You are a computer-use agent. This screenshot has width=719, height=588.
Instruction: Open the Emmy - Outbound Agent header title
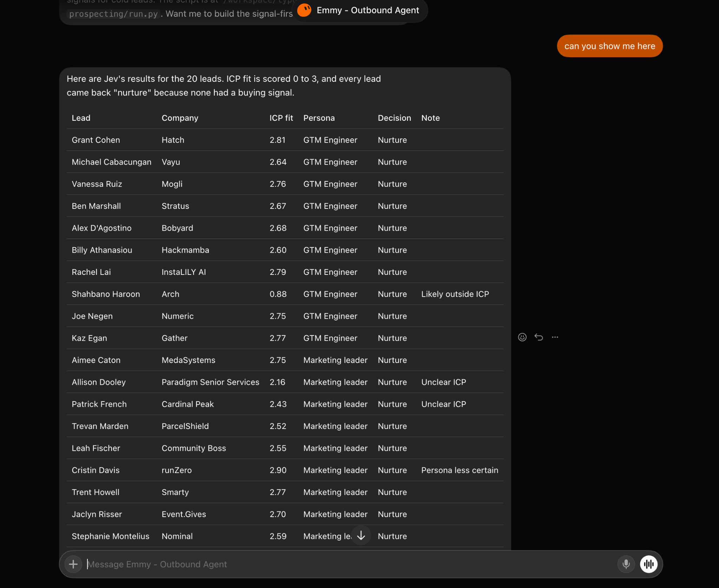point(368,10)
